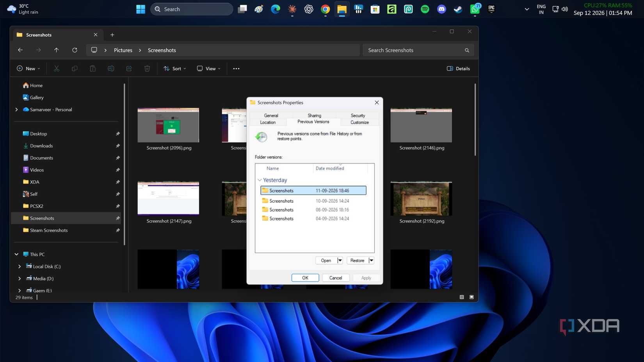Open the Sort dropdown menu
This screenshot has width=644, height=362.
[175, 69]
